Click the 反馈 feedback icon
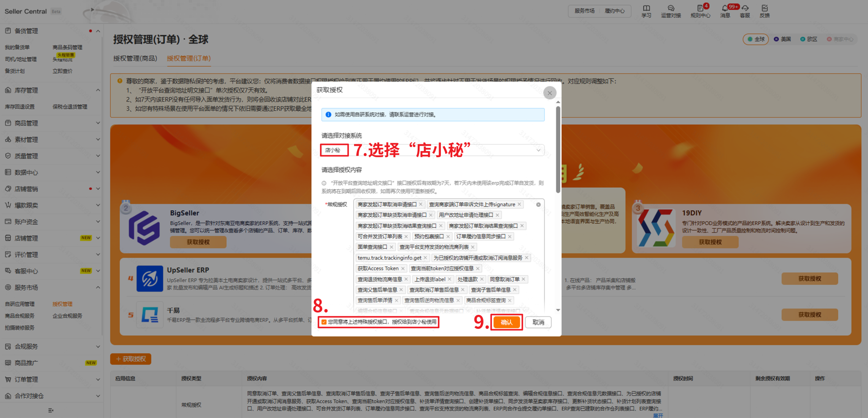 click(x=765, y=8)
